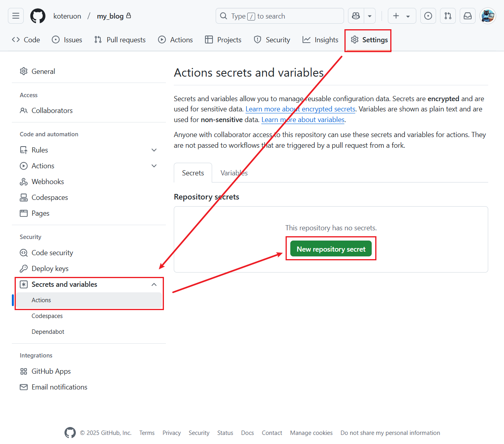Collapse the Secrets and variables section

point(154,284)
